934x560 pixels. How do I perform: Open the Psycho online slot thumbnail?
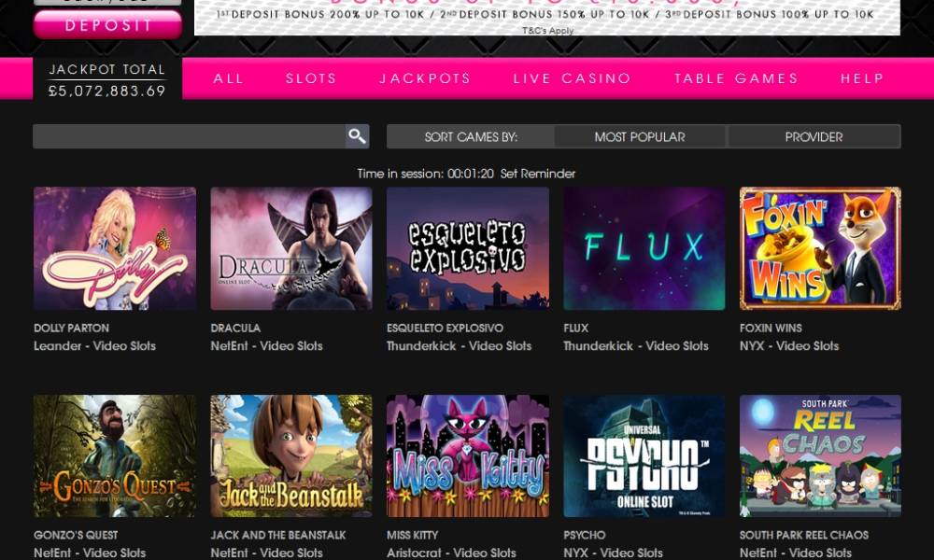pos(644,455)
